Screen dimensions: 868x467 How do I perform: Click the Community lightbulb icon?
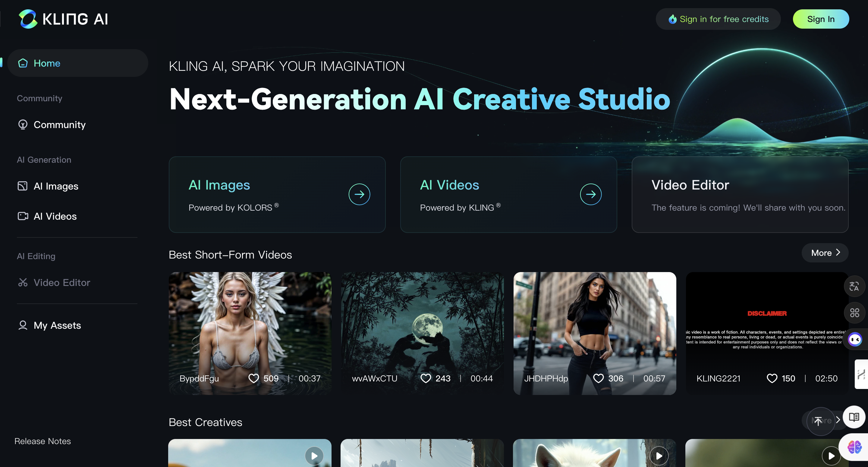(x=23, y=125)
